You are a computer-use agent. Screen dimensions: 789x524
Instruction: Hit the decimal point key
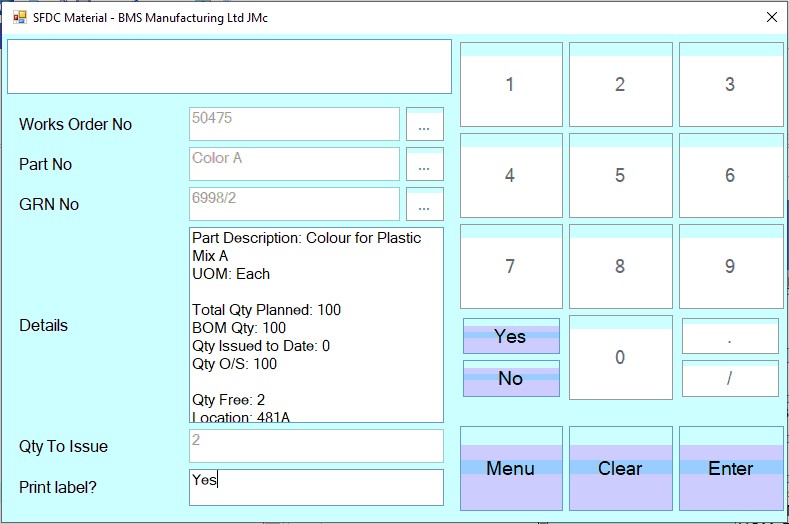[730, 337]
